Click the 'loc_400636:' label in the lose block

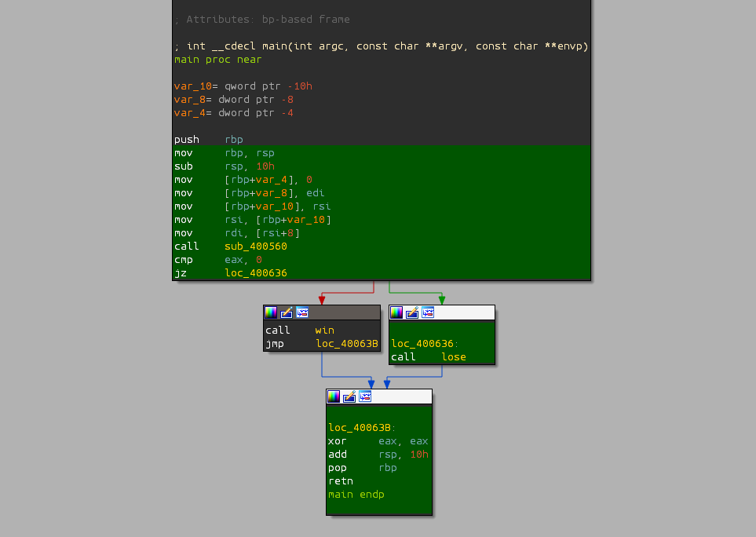click(x=424, y=344)
